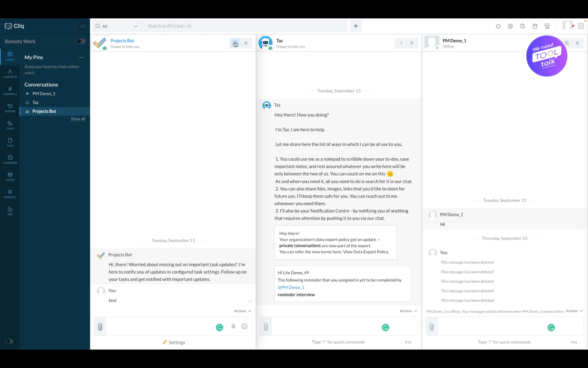
Task: Open the Contacts sidebar section
Action: pyautogui.click(x=10, y=74)
